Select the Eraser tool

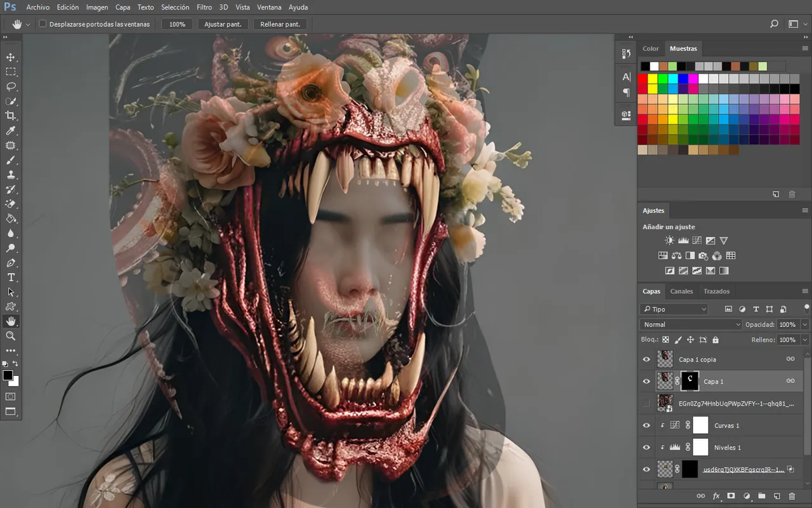pyautogui.click(x=11, y=204)
